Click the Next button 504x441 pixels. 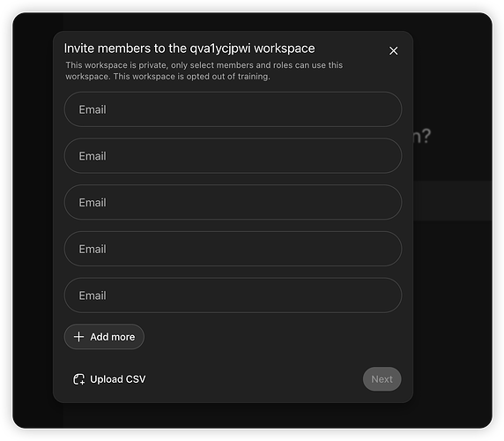(382, 379)
